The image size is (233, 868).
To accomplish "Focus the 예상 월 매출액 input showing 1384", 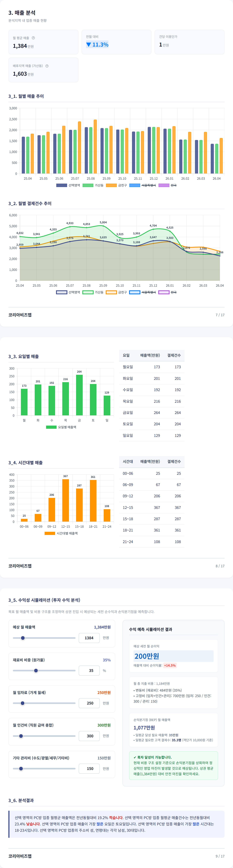I will [89, 638].
